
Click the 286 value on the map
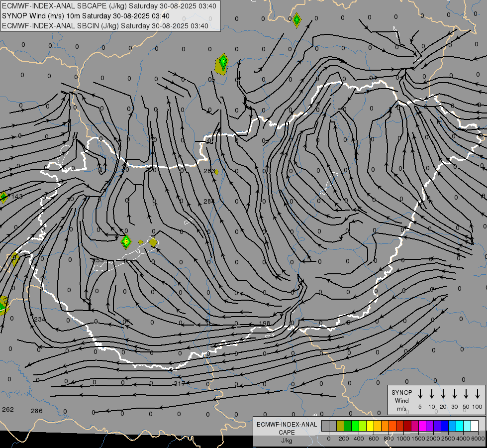pos(37,411)
